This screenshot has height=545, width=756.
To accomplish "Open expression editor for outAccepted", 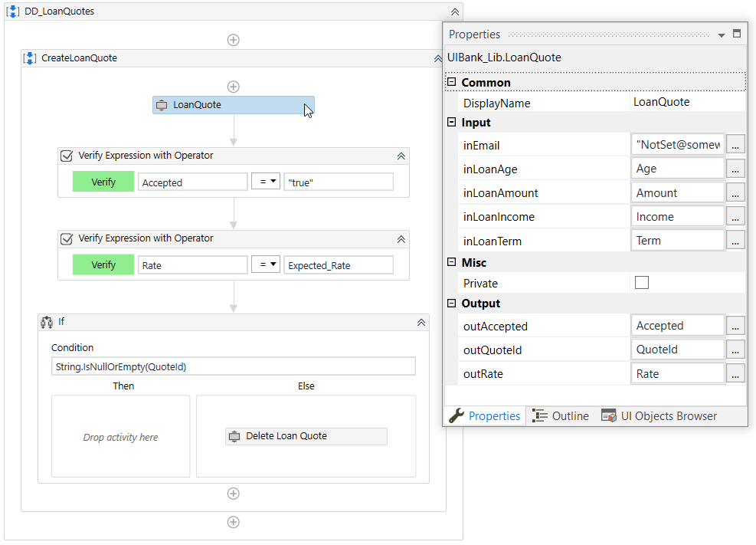I will click(x=735, y=326).
